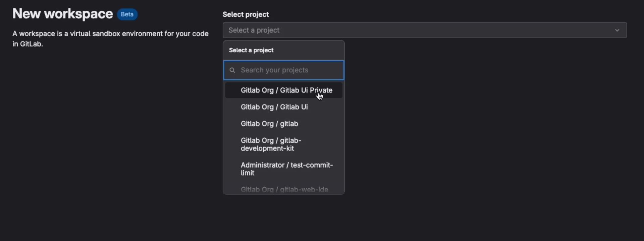Choose the Gitlab Org / Gitlab Ui project
Viewport: 644px width, 241px height.
[274, 107]
